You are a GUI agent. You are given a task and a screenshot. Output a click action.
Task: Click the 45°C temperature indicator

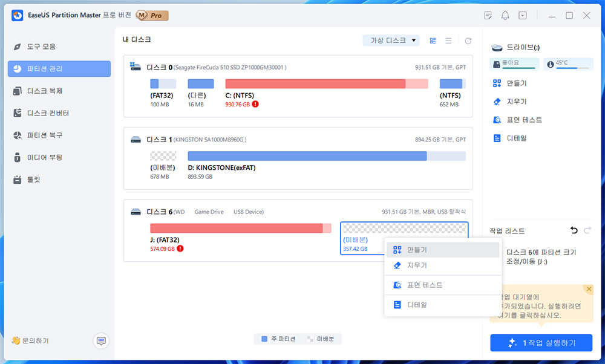point(568,63)
